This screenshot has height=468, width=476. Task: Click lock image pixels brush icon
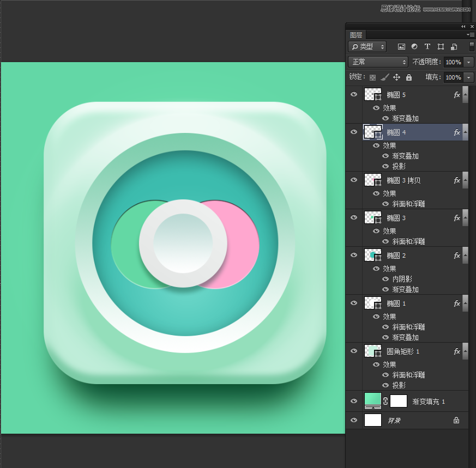(384, 77)
